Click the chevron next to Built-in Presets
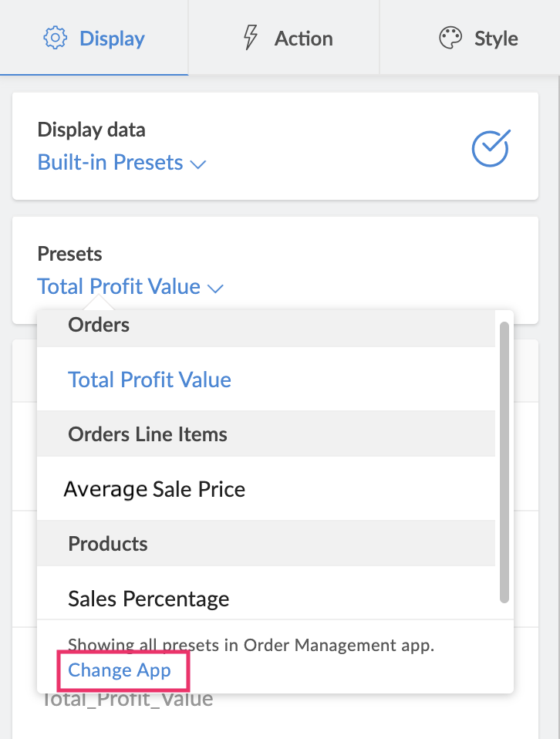Image resolution: width=560 pixels, height=739 pixels. tap(198, 164)
